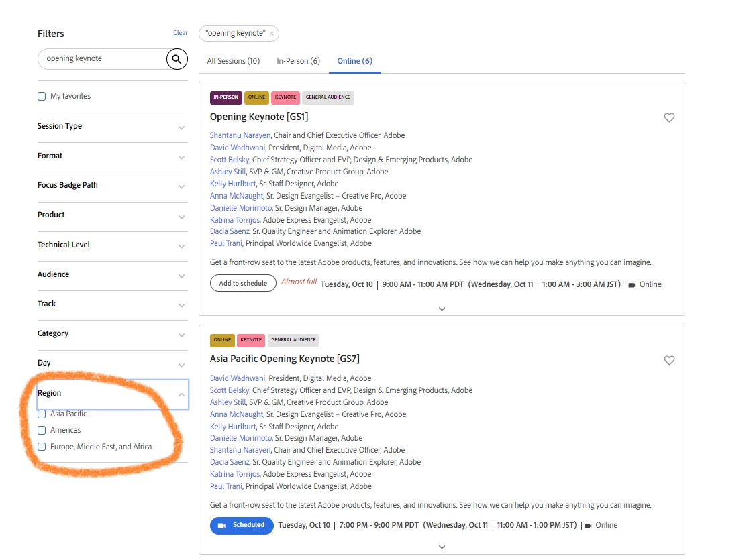Screen dimensions: 751x560
Task: Check the Asia Pacific region checkbox
Action: coord(42,414)
